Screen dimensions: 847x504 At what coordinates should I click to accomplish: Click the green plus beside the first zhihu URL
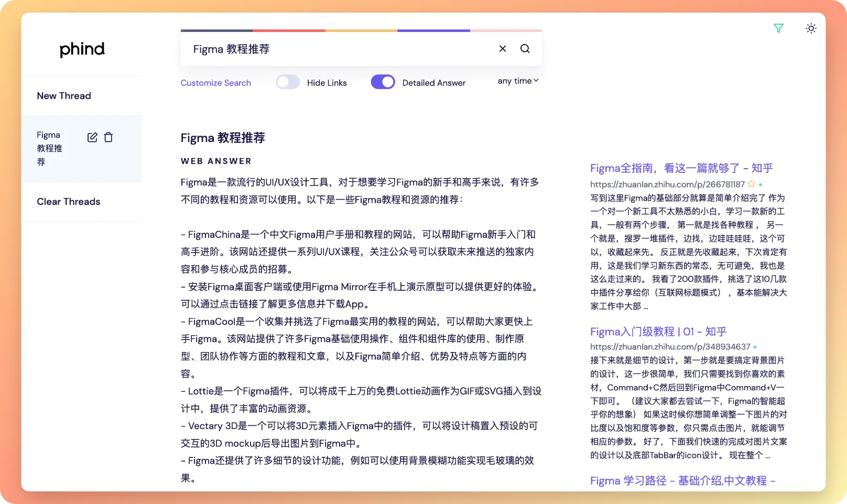(761, 184)
